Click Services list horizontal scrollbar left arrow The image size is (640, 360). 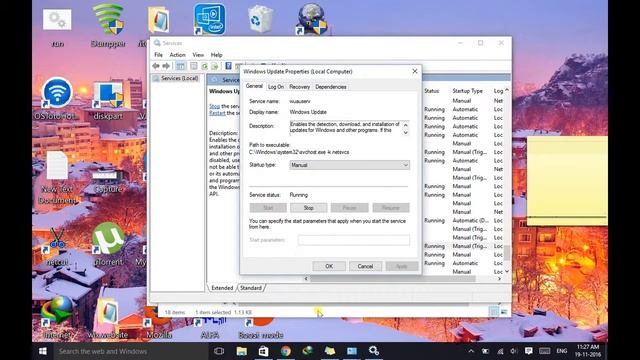pos(306,279)
